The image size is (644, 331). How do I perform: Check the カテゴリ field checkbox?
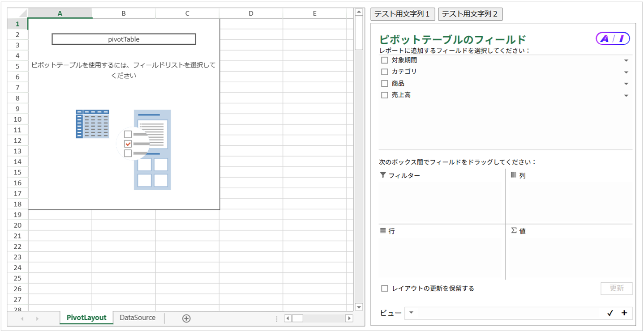[384, 72]
